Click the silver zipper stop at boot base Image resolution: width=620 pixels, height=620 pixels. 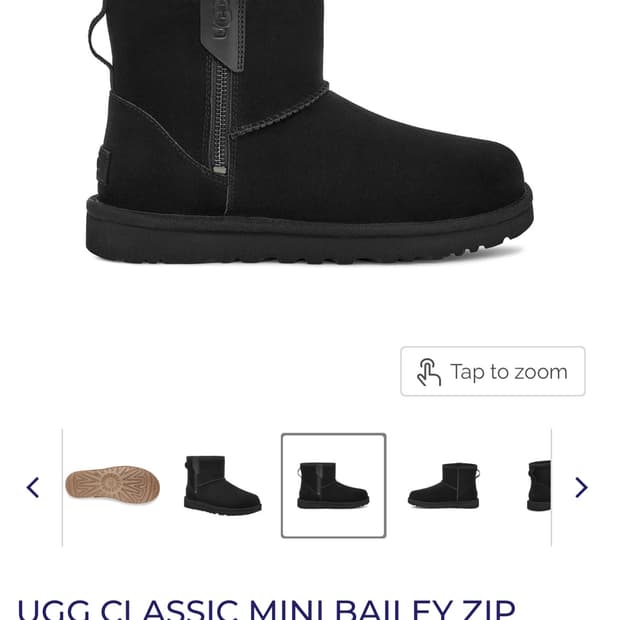[220, 170]
